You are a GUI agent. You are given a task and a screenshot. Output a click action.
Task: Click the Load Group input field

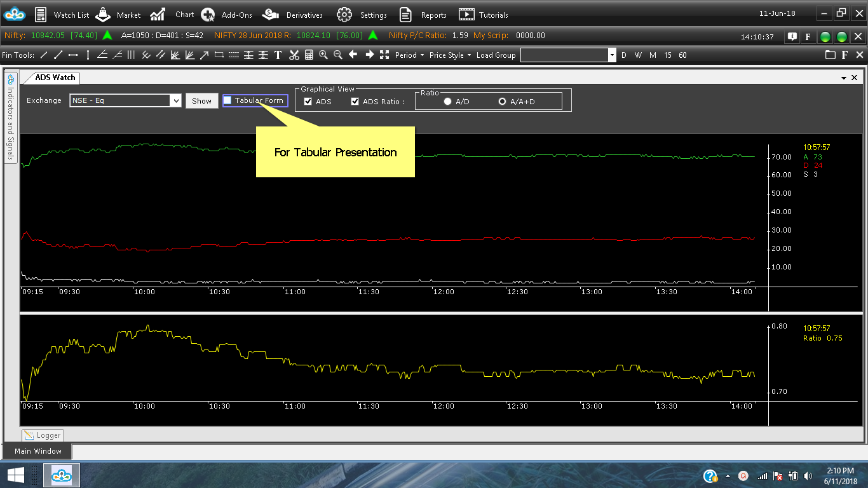click(564, 55)
